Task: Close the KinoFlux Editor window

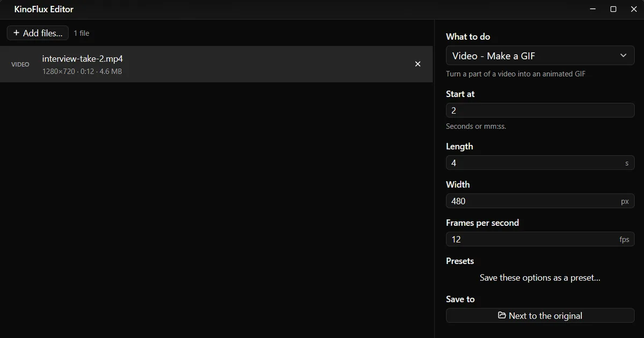Action: (x=634, y=9)
